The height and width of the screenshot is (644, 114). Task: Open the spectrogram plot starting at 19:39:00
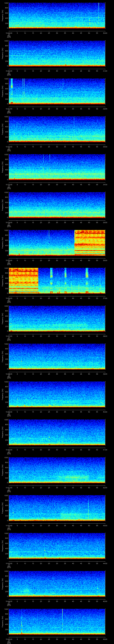tap(57, 394)
